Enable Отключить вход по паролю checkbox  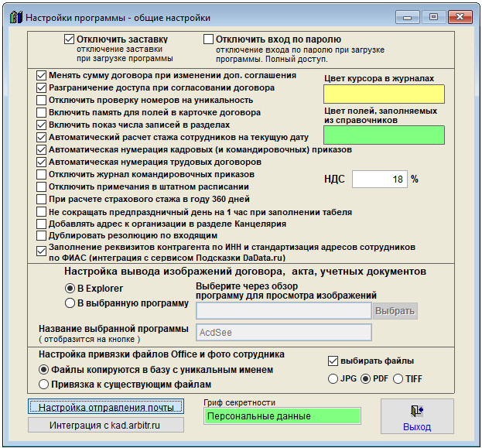click(208, 39)
